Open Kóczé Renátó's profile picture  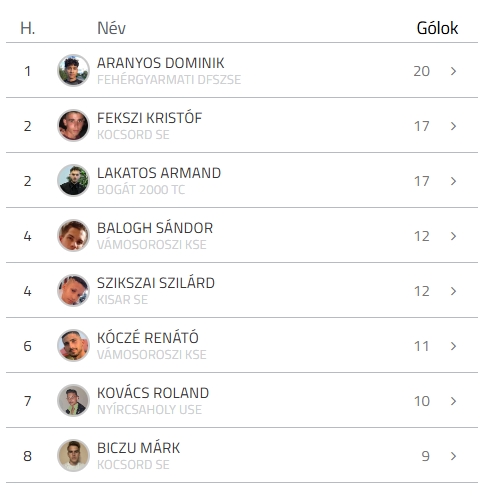(x=73, y=346)
